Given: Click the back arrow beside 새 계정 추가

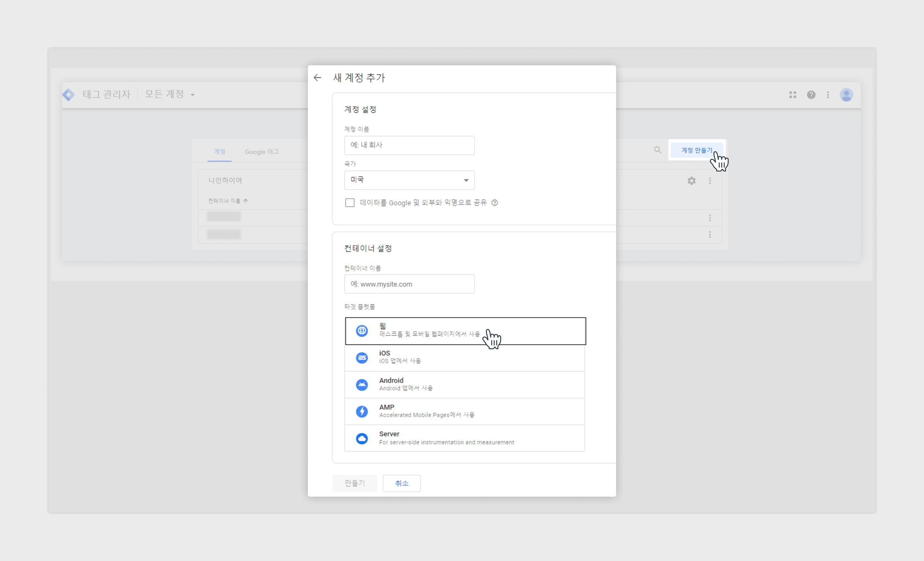Looking at the screenshot, I should 317,78.
